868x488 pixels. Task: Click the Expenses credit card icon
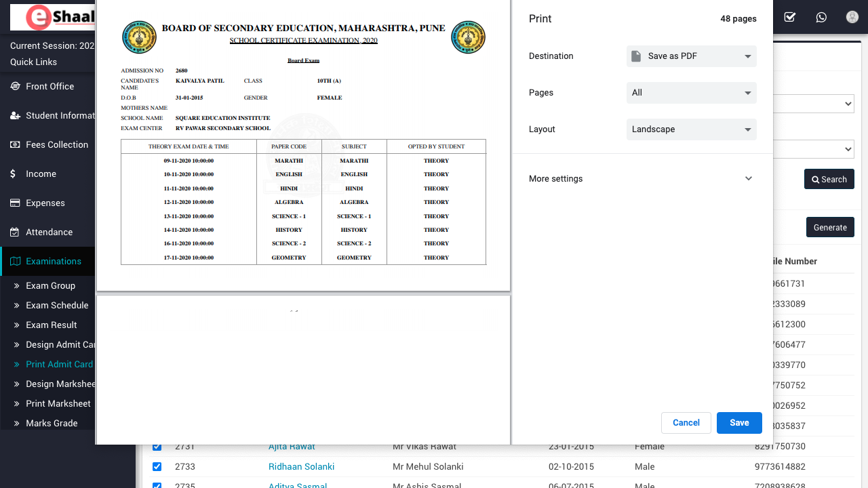pos(15,203)
